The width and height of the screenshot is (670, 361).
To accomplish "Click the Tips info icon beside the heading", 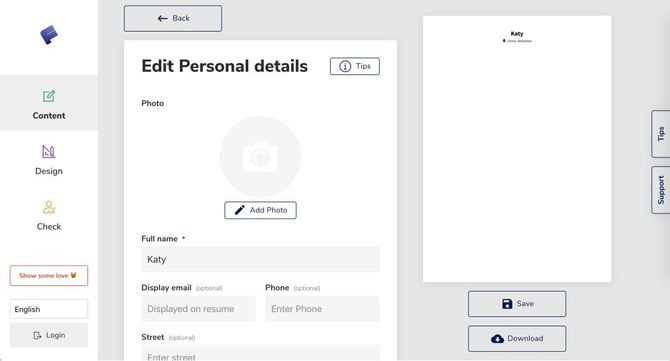I will (345, 66).
